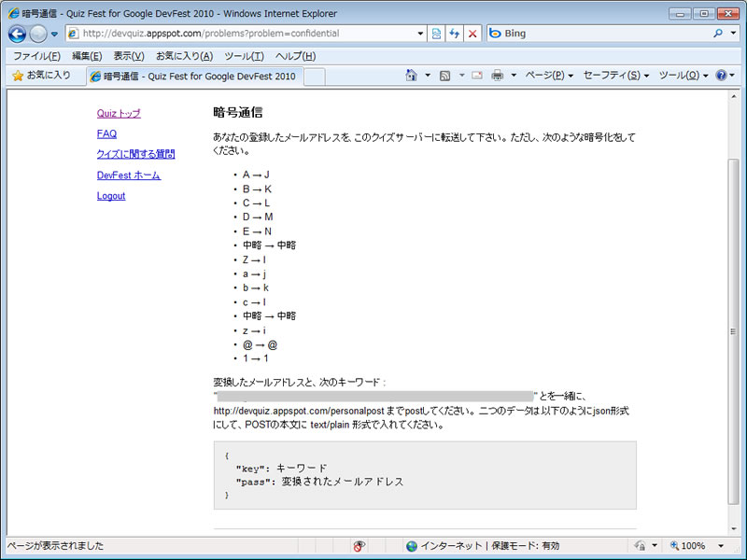Click the Logout link in sidebar
The image size is (747, 560).
tap(111, 196)
